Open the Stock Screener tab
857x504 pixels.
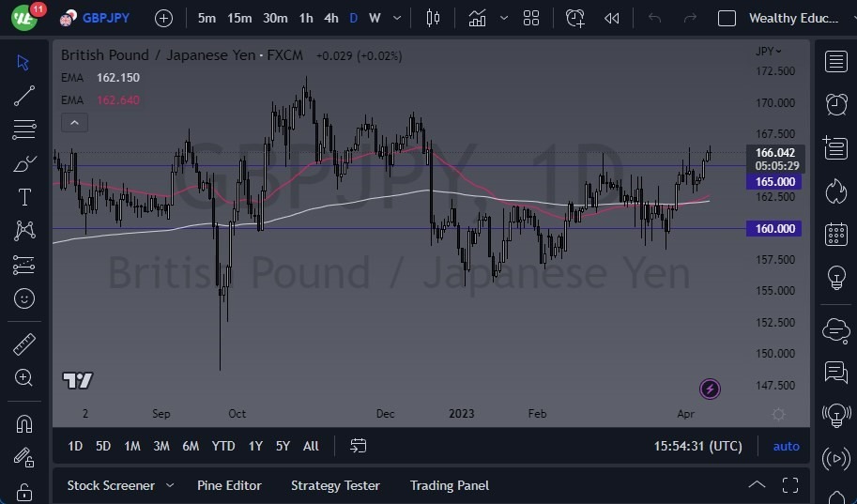click(111, 485)
